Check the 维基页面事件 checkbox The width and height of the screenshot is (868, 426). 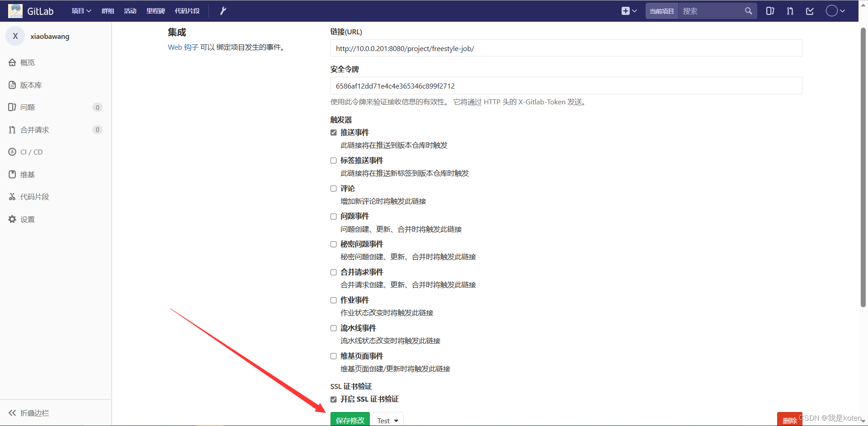(x=334, y=356)
